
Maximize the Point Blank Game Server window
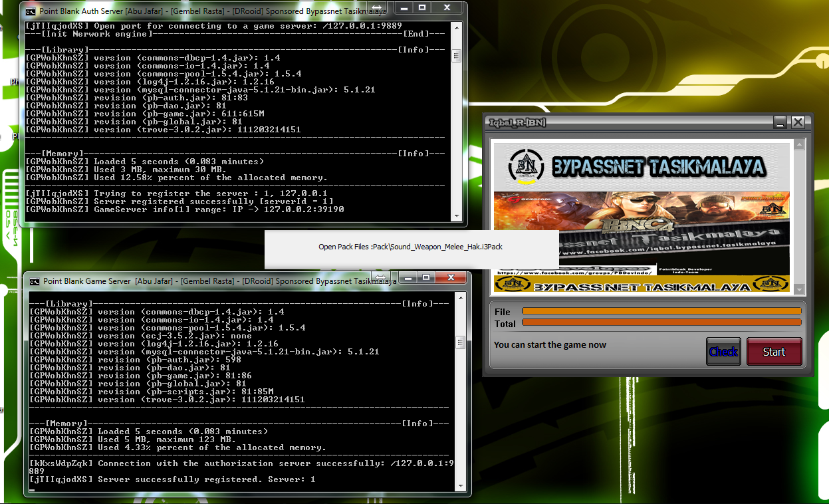click(426, 277)
